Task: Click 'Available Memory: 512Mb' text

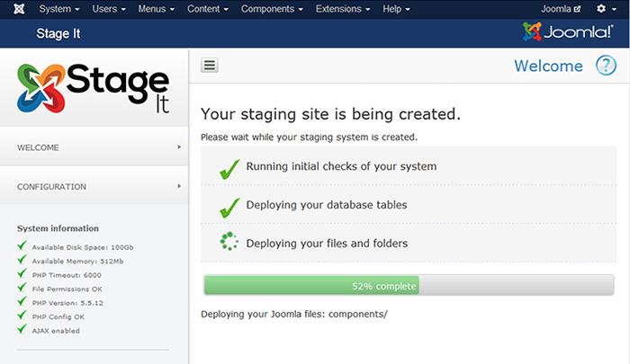Action: tap(78, 262)
